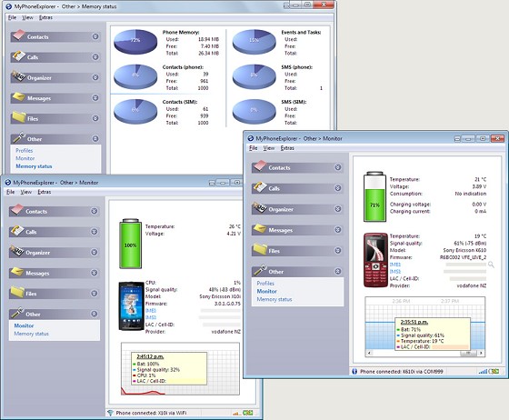This screenshot has width=509, height=420.
Task: Click right arrow of X610i graph scrollbar
Action: pyautogui.click(x=481, y=353)
